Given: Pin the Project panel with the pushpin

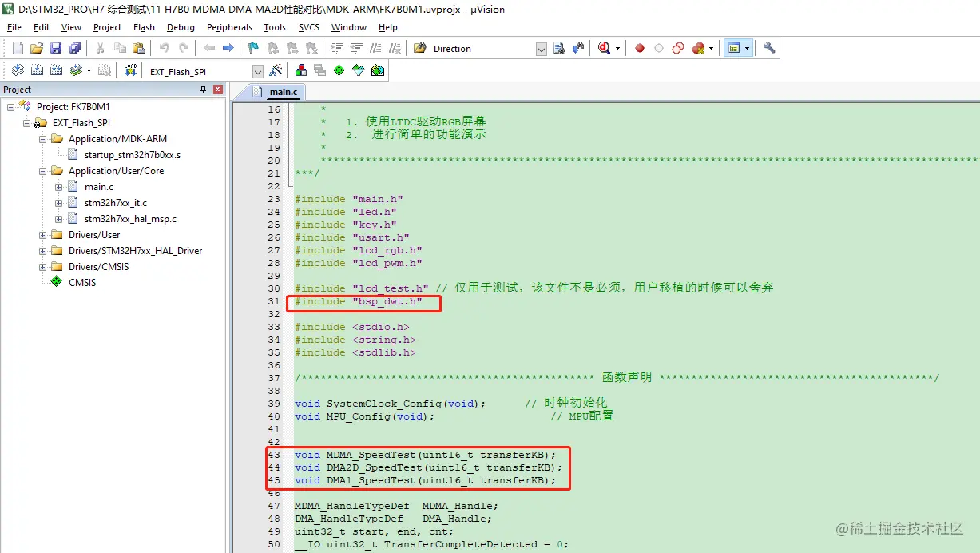Looking at the screenshot, I should tap(203, 90).
